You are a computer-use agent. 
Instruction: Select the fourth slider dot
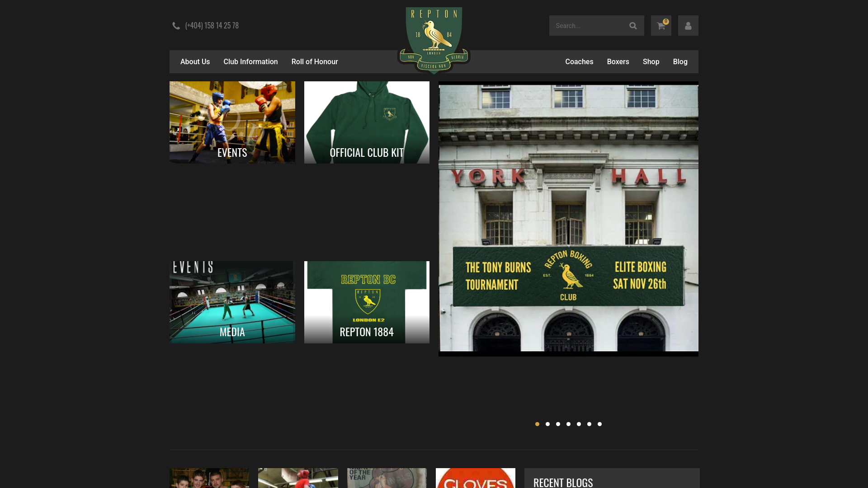tap(568, 424)
